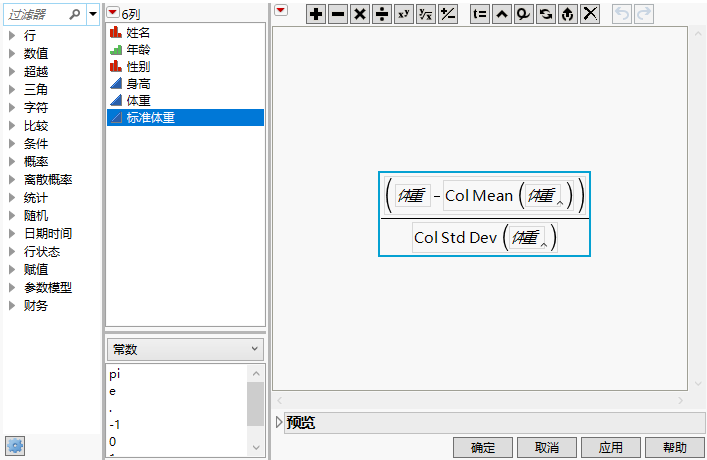Insert the root operator button
The width and height of the screenshot is (707, 460).
426,14
